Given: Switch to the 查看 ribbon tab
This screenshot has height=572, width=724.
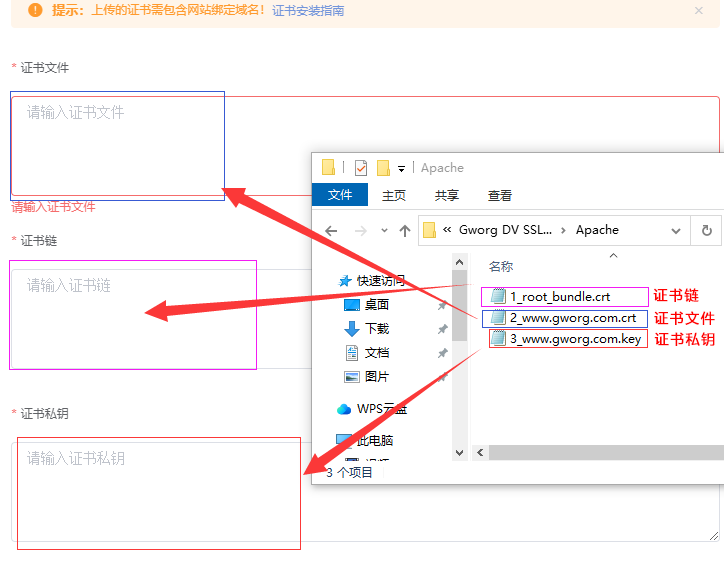Looking at the screenshot, I should pyautogui.click(x=500, y=195).
